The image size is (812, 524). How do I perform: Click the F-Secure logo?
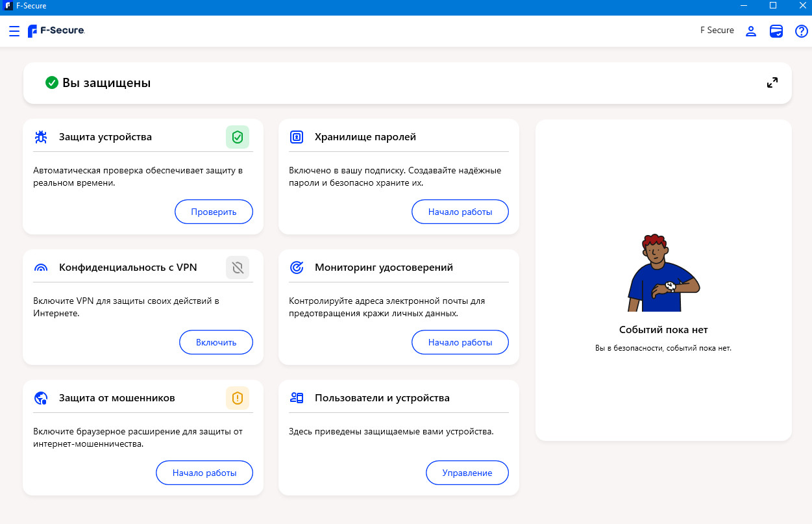point(56,31)
